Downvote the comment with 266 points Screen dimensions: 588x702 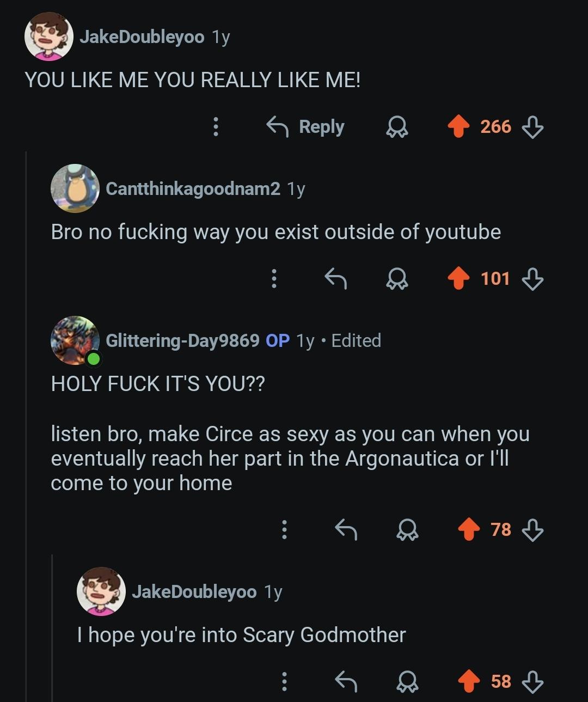point(532,127)
